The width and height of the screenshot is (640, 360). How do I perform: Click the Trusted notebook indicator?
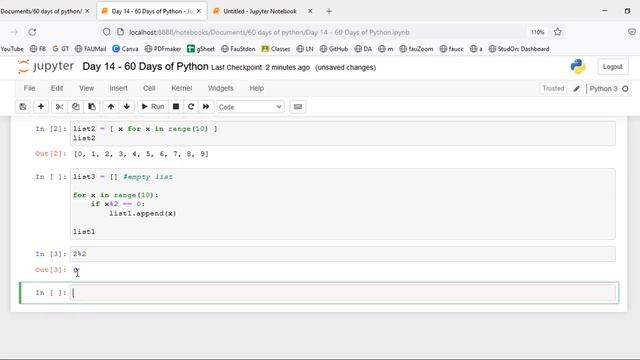coord(553,88)
